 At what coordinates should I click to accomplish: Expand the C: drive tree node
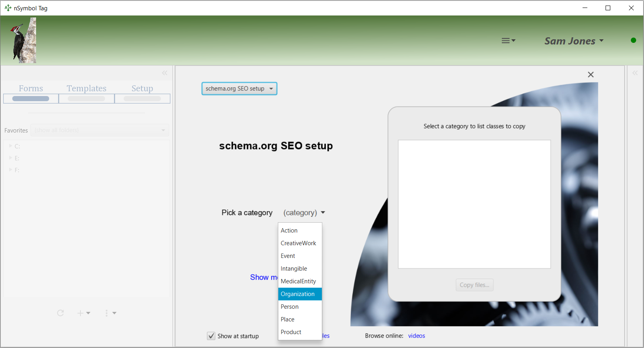pos(11,146)
